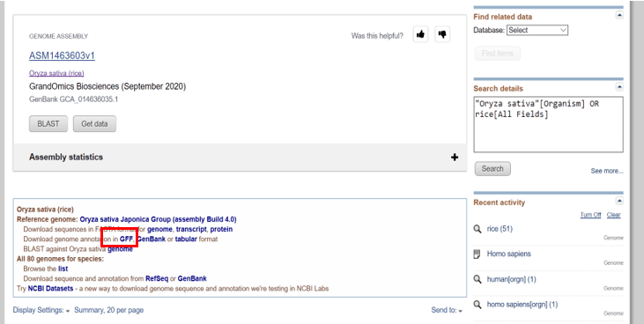Screen dimensions: 644x324
Task: Click in the search details text box
Action: pos(548,124)
